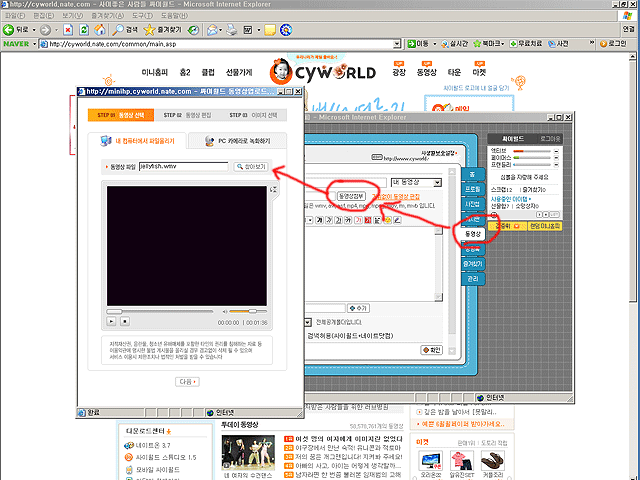Click the Print toolbar icon

point(232,30)
